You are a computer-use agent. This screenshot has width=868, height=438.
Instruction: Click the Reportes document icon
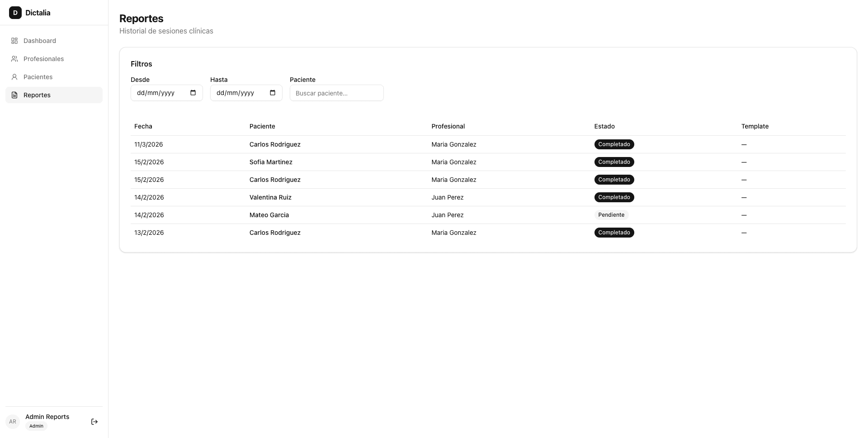click(14, 95)
